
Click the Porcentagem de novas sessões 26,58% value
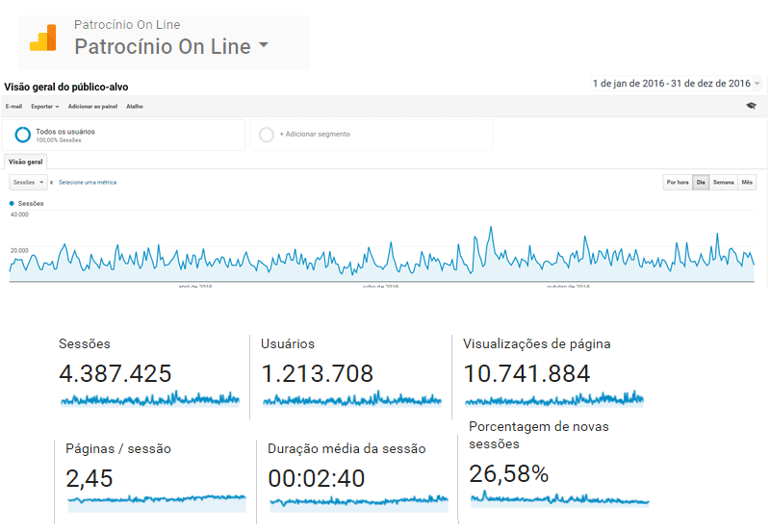[x=509, y=474]
